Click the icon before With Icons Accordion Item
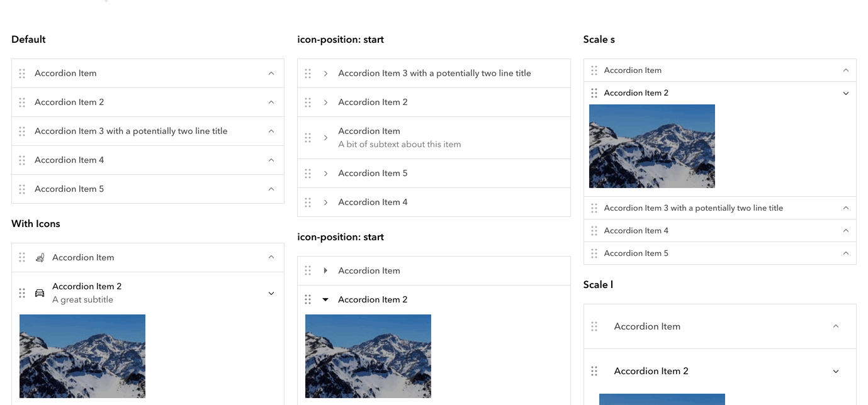 40,257
